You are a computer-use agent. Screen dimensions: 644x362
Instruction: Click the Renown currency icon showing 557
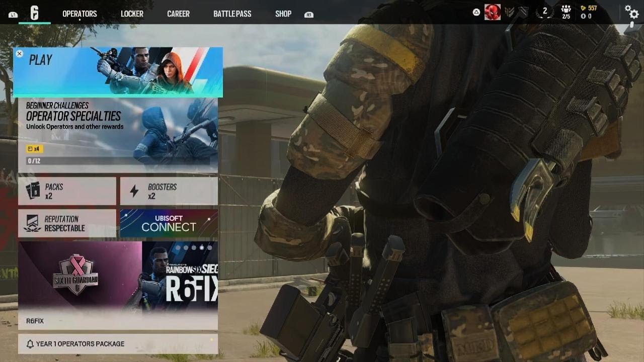(x=583, y=8)
